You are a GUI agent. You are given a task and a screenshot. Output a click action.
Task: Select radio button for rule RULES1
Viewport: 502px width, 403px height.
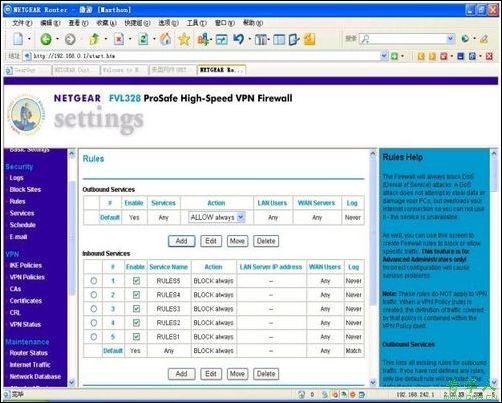point(94,337)
